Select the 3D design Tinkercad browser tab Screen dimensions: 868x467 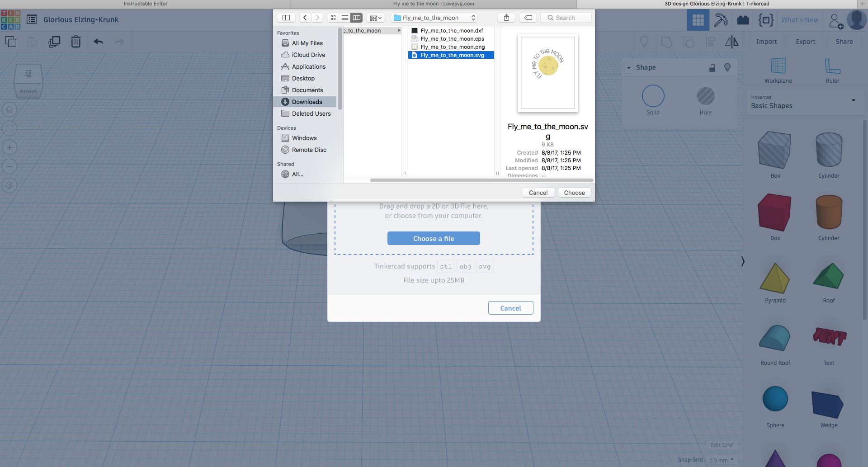tap(717, 4)
